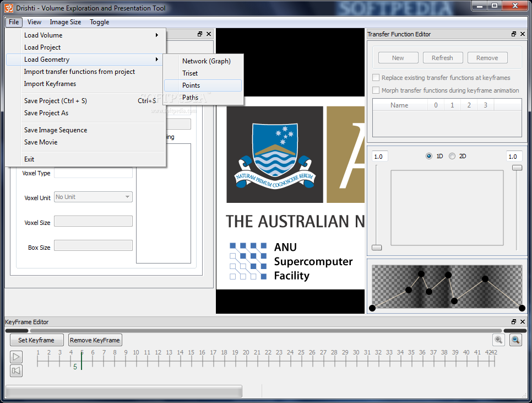Click the Voxel Size input field

coord(93,221)
